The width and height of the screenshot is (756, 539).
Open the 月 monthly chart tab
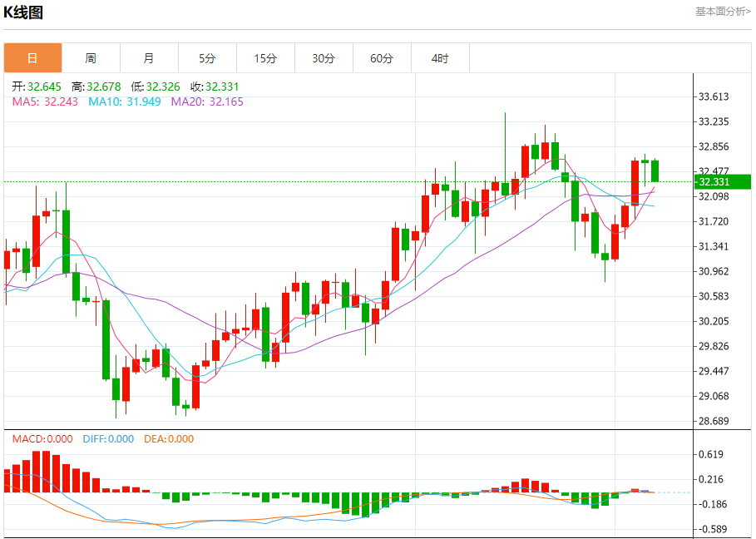149,58
